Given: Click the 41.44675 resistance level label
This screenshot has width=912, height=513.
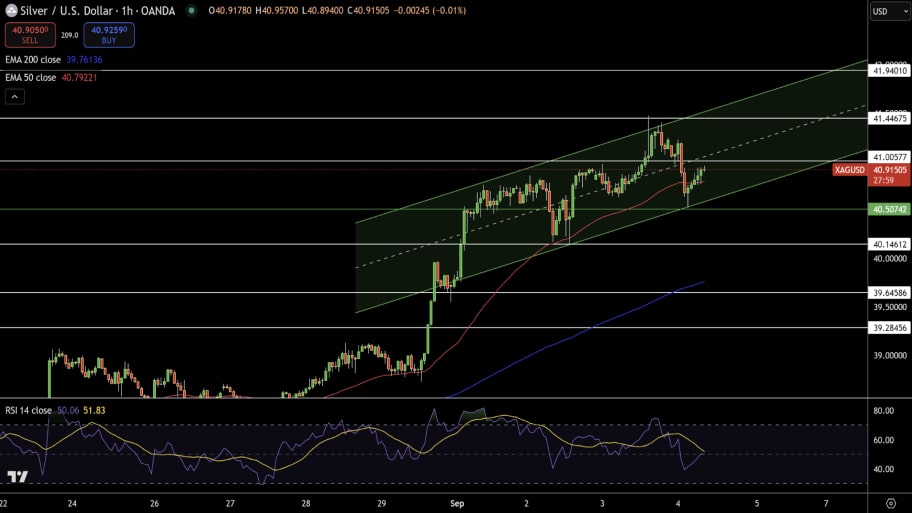Looking at the screenshot, I should pos(889,119).
